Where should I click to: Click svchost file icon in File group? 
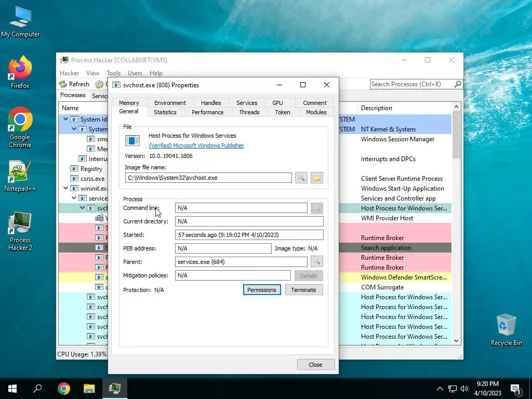(132, 140)
